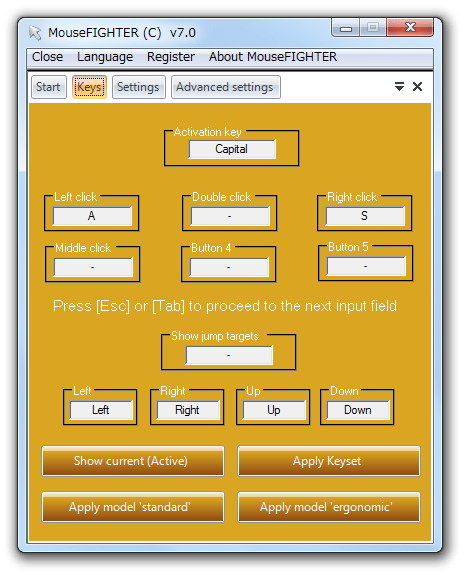
Task: Apply the 'standard' model
Action: (133, 507)
